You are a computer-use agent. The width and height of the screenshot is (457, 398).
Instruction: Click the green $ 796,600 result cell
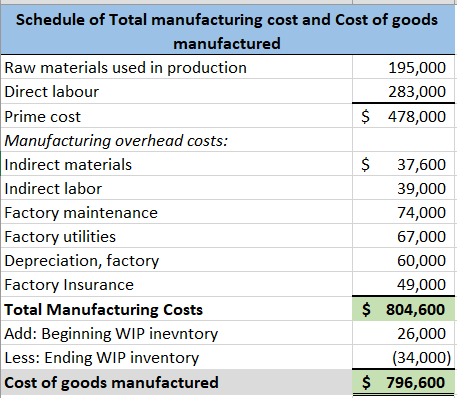coord(403,382)
